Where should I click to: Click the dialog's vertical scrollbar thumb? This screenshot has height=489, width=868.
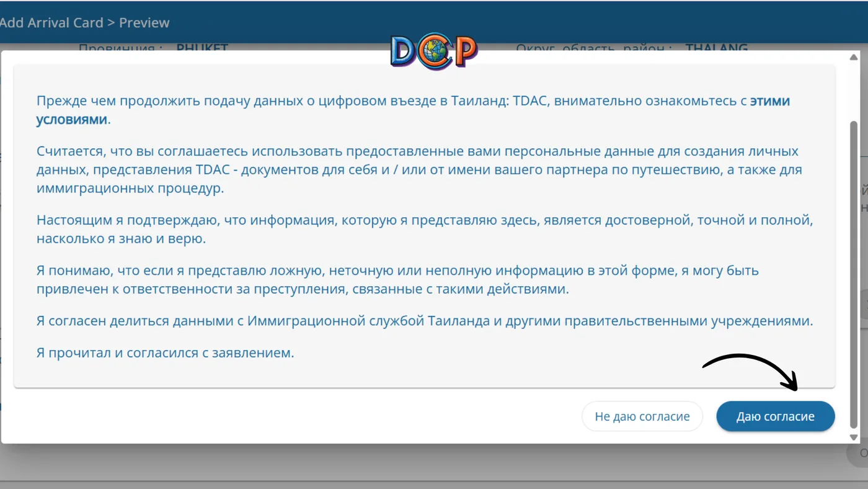pyautogui.click(x=854, y=274)
